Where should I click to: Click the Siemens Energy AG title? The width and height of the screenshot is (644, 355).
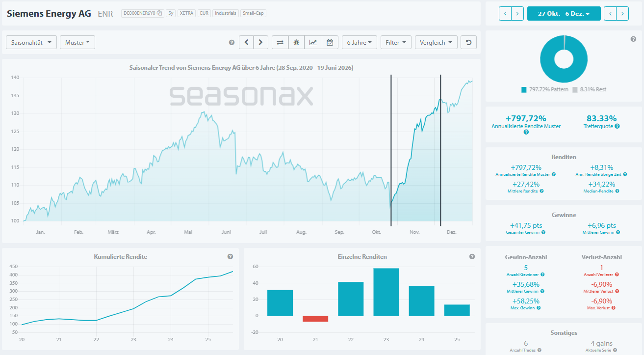tap(49, 13)
